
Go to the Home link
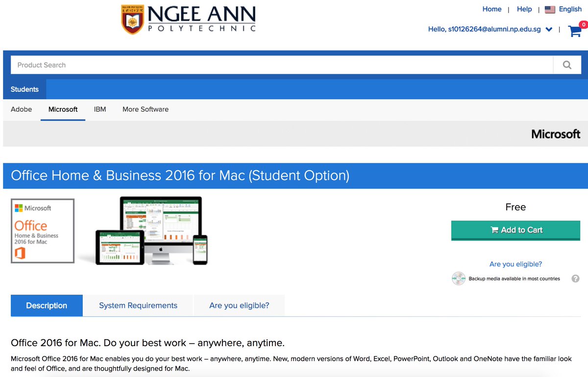[492, 9]
